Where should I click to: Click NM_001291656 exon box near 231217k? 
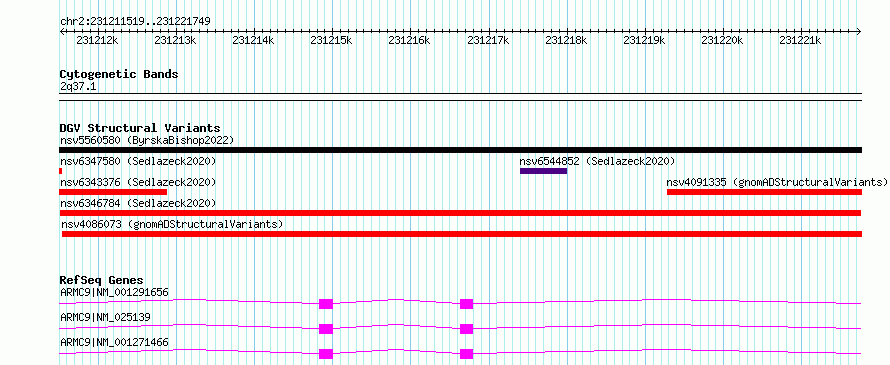(467, 304)
